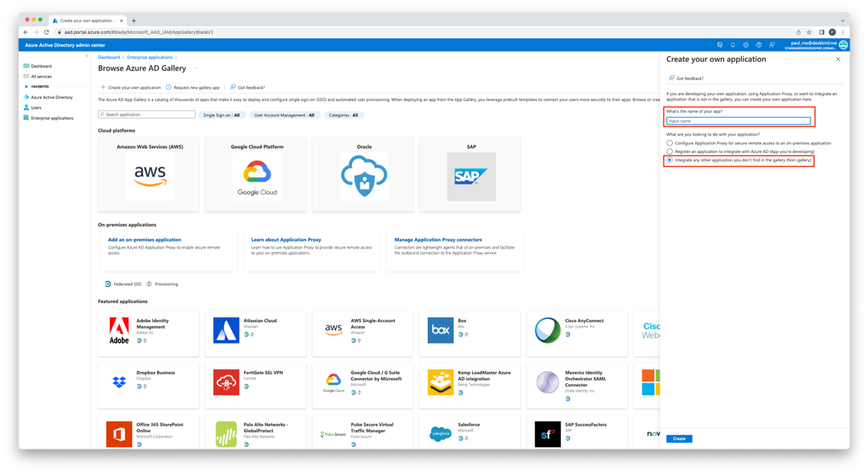Open the directory and subscription filter icon
Viewport: 868px width, 473px height.
(720, 45)
